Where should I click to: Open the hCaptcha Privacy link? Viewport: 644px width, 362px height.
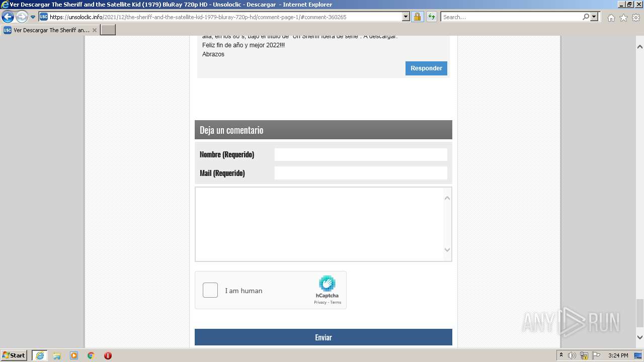tap(320, 302)
